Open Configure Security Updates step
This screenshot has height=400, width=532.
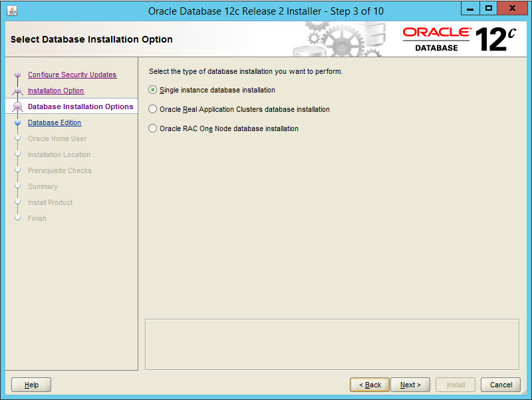[72, 75]
